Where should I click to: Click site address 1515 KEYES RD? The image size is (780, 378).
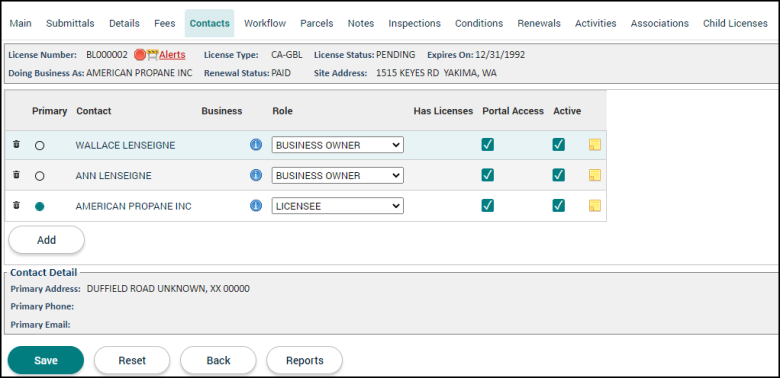point(436,73)
